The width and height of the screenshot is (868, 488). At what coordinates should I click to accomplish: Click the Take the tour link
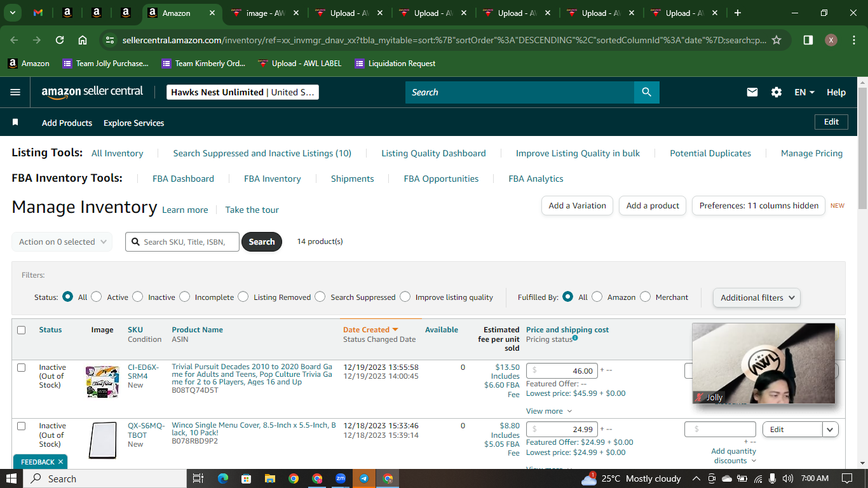pyautogui.click(x=252, y=210)
